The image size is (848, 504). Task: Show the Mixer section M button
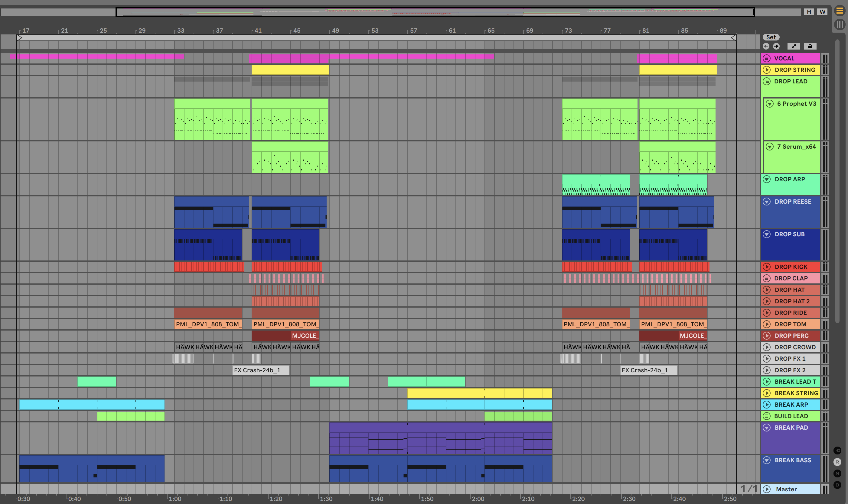pyautogui.click(x=837, y=473)
